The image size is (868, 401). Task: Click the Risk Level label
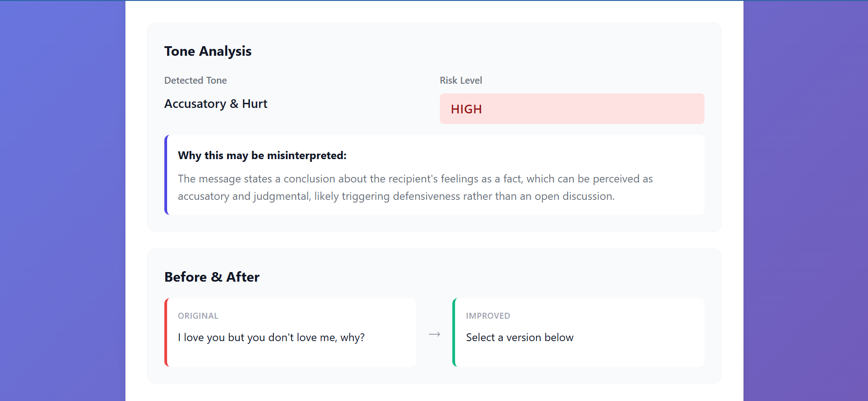[461, 80]
